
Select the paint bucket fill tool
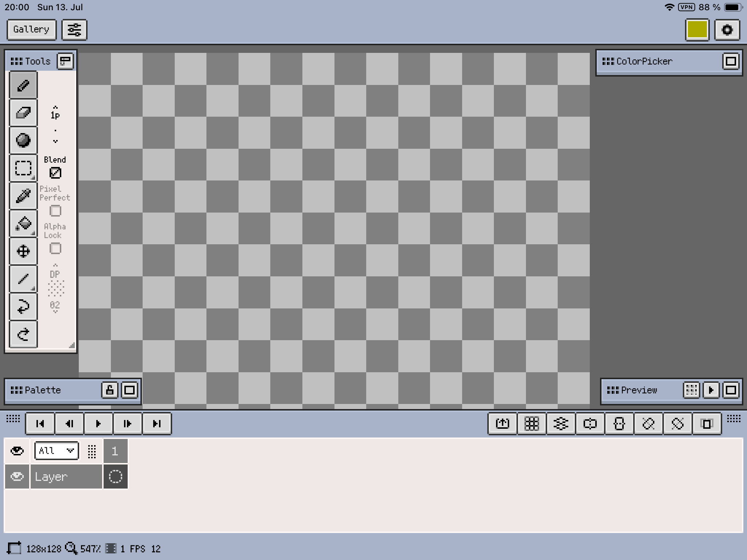click(x=23, y=223)
